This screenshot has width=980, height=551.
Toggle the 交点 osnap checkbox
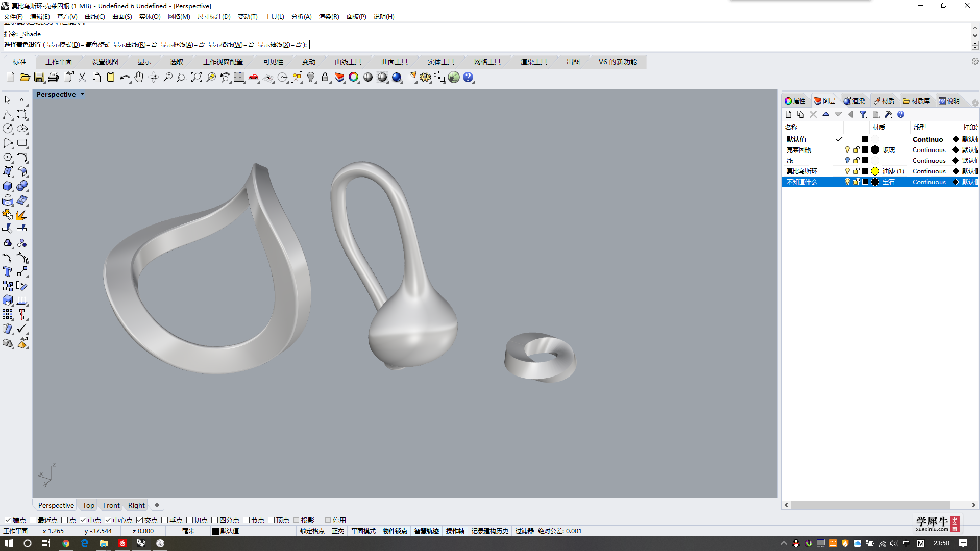coord(140,520)
